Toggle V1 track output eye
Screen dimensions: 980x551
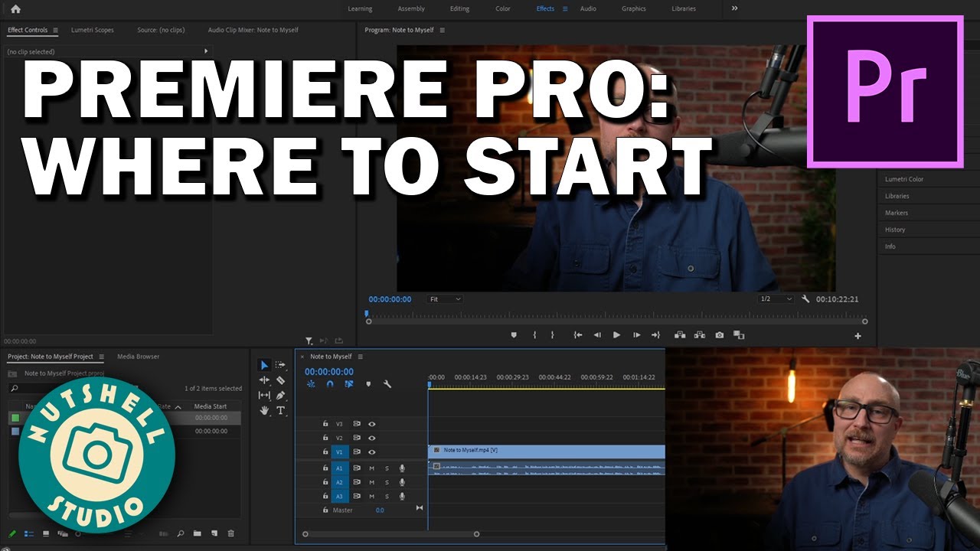[x=372, y=452]
